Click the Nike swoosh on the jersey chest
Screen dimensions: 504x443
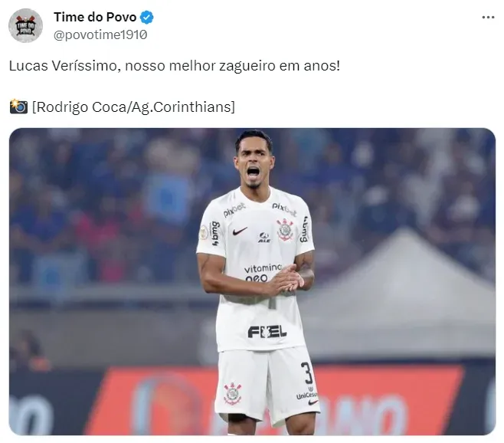click(240, 231)
